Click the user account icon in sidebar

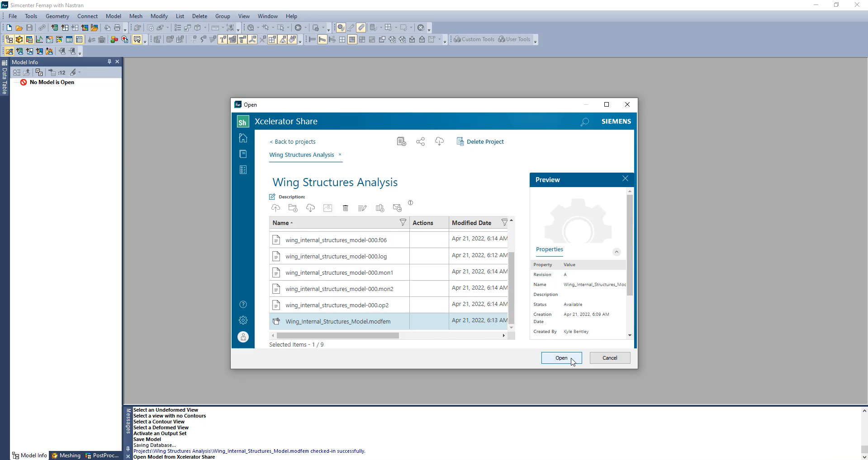point(243,337)
